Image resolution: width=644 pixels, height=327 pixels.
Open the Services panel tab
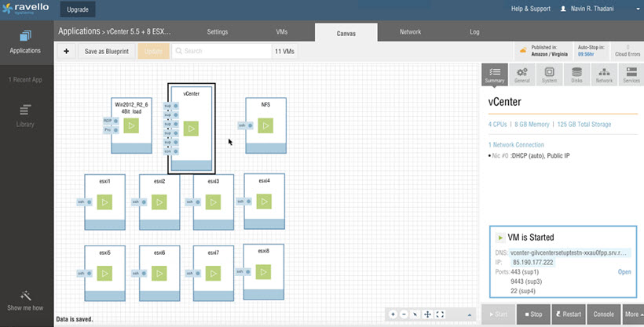631,74
